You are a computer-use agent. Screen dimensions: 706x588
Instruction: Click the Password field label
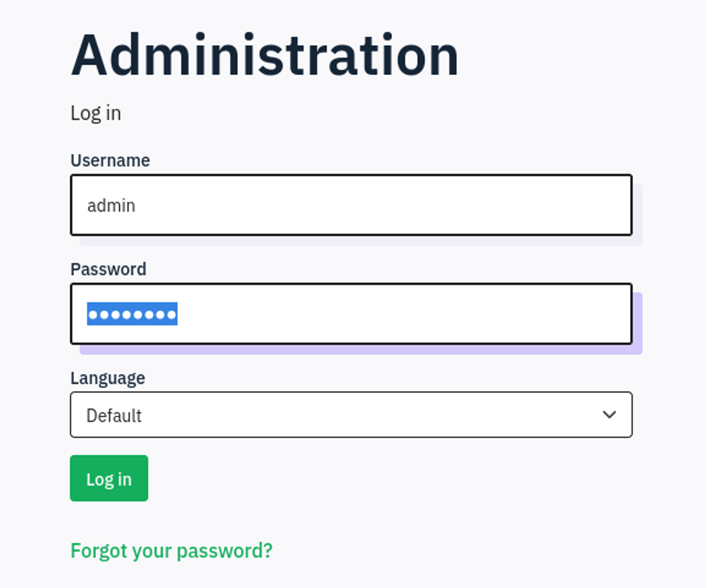[108, 269]
